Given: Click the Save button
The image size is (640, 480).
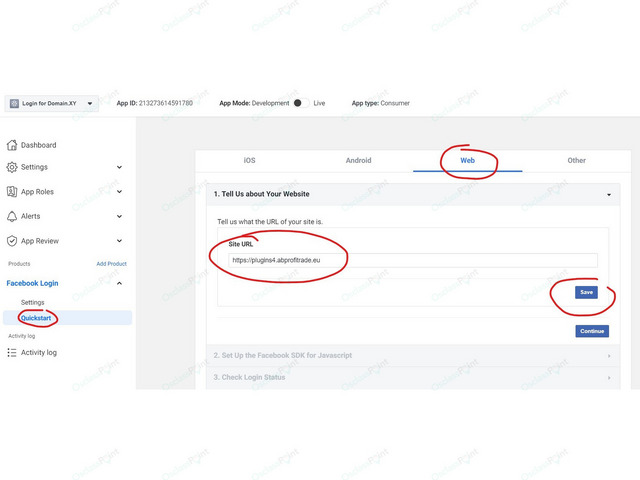Looking at the screenshot, I should pos(587,292).
